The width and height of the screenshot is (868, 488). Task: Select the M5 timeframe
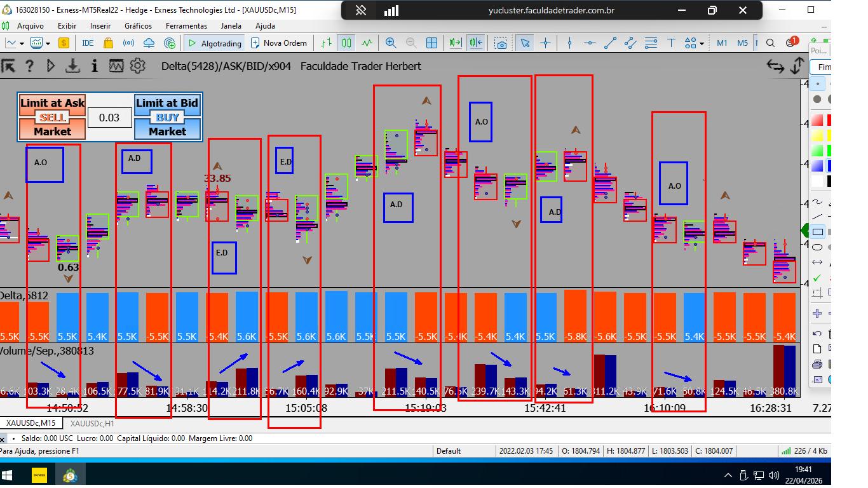tap(742, 43)
